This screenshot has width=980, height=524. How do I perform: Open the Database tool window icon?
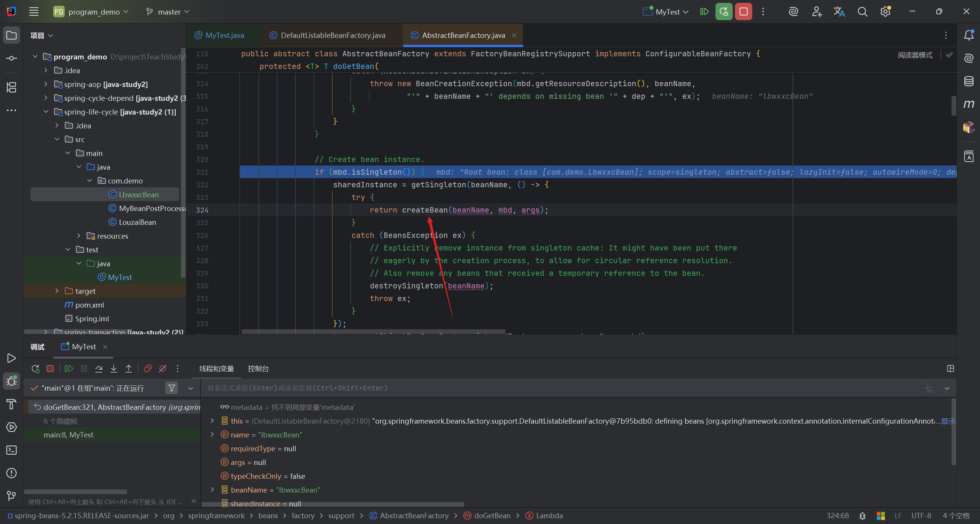click(969, 81)
